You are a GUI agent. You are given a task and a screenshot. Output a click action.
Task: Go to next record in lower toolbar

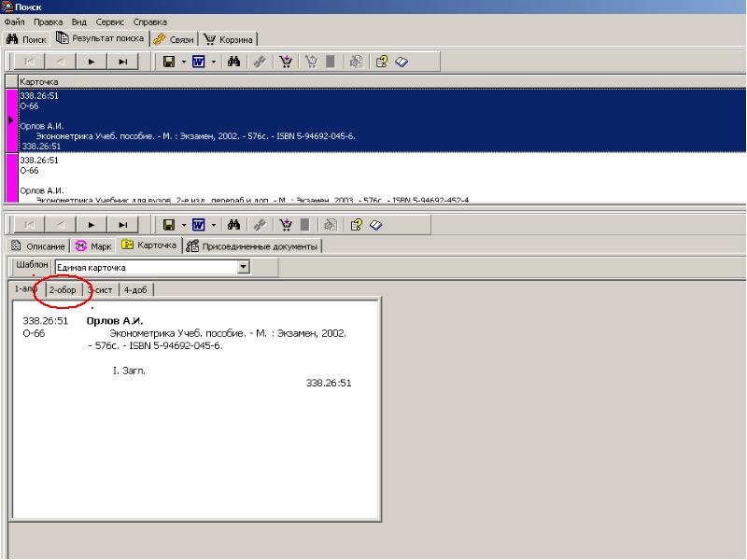click(x=92, y=225)
